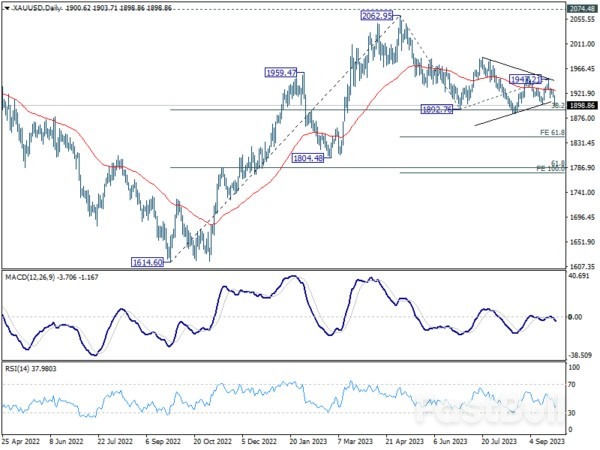This screenshot has width=600, height=450.
Task: Click the 1651.90 price axis value
Action: 582,242
